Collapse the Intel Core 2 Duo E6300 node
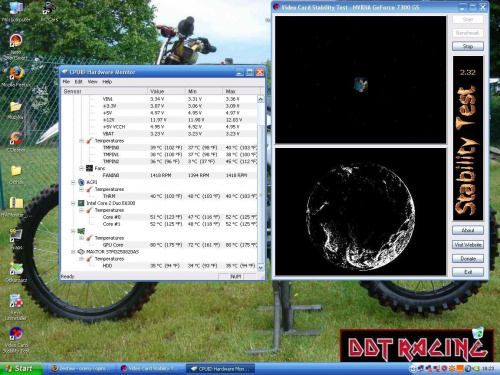The image size is (500, 375). [73, 203]
